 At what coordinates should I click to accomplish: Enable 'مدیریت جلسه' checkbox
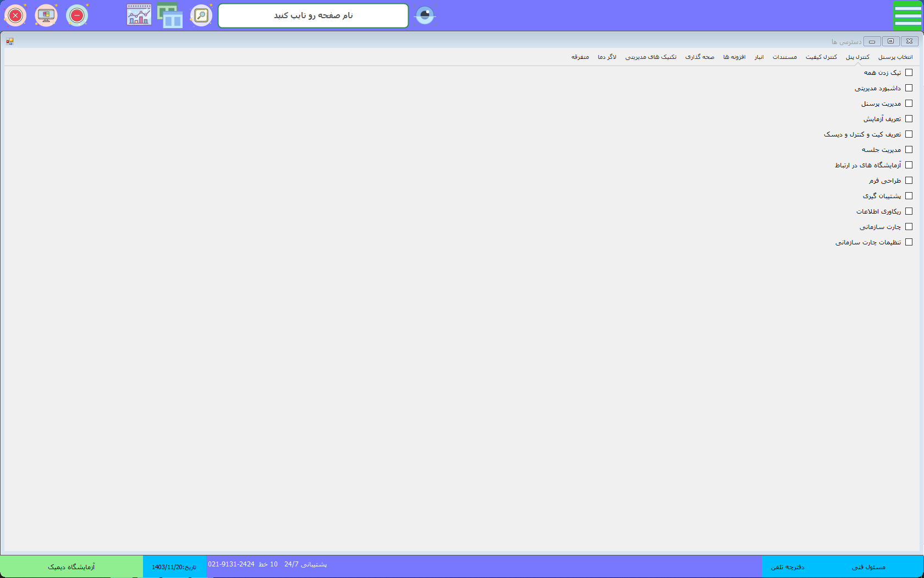coord(909,150)
